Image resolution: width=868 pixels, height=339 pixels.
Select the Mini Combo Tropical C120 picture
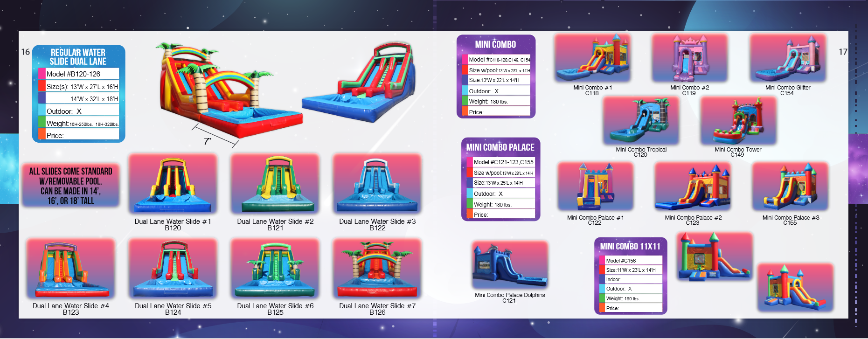point(641,121)
